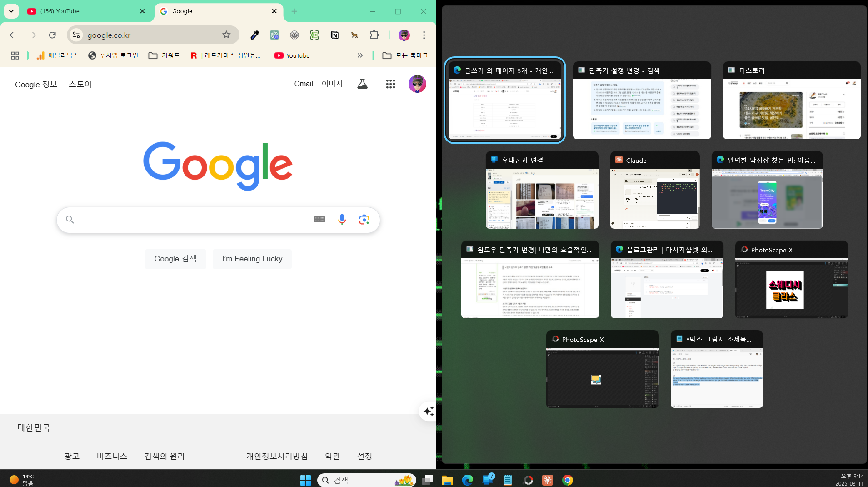Open Search Labs flask icon
This screenshot has width=868, height=487.
tap(362, 84)
